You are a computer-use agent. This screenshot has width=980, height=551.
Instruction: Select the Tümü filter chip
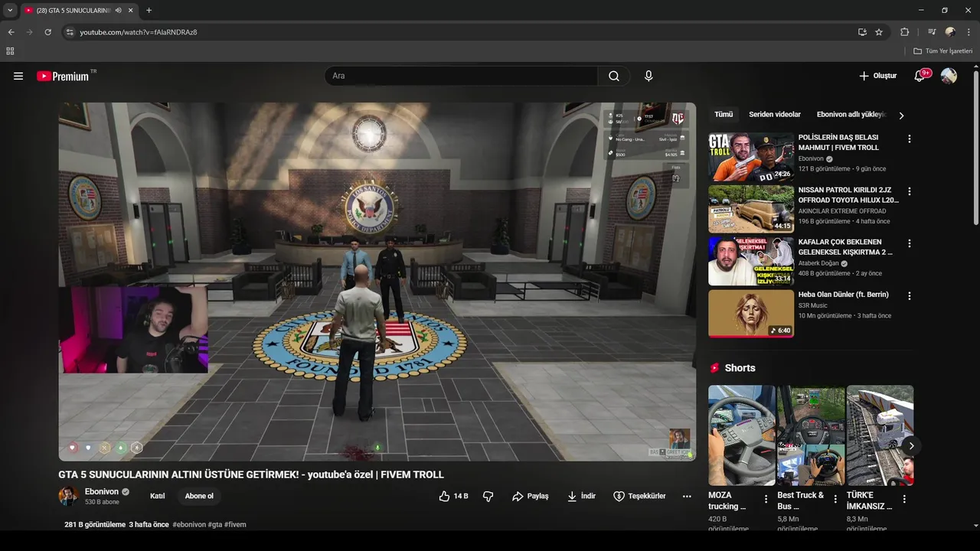pos(724,115)
